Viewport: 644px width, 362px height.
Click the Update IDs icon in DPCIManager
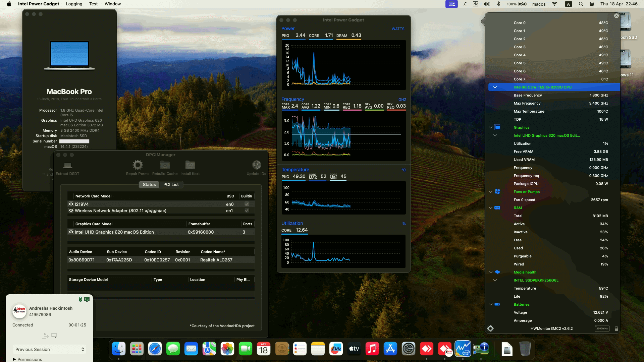pos(257,165)
